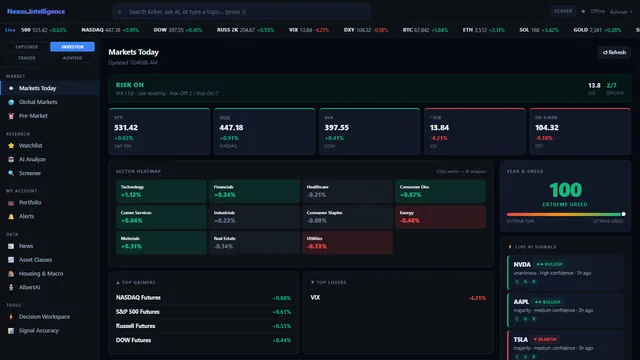Click the Global Markets globe icon
The image size is (640, 360).
[x=11, y=102]
